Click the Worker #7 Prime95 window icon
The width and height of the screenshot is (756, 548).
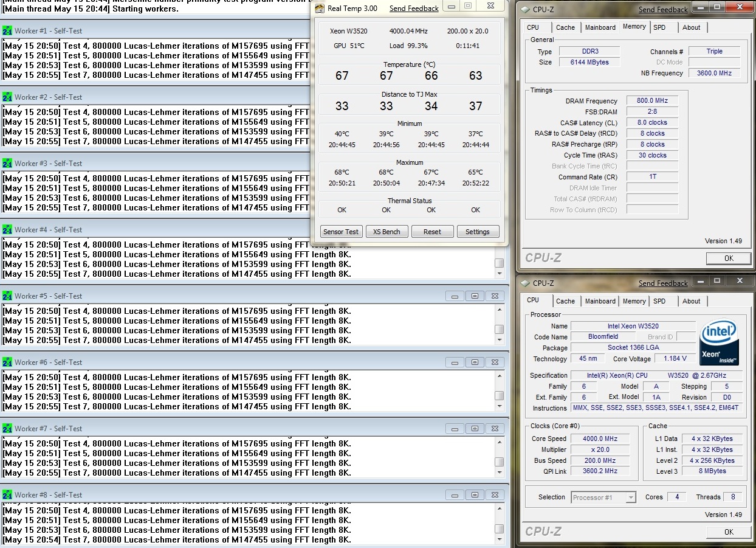click(x=7, y=428)
